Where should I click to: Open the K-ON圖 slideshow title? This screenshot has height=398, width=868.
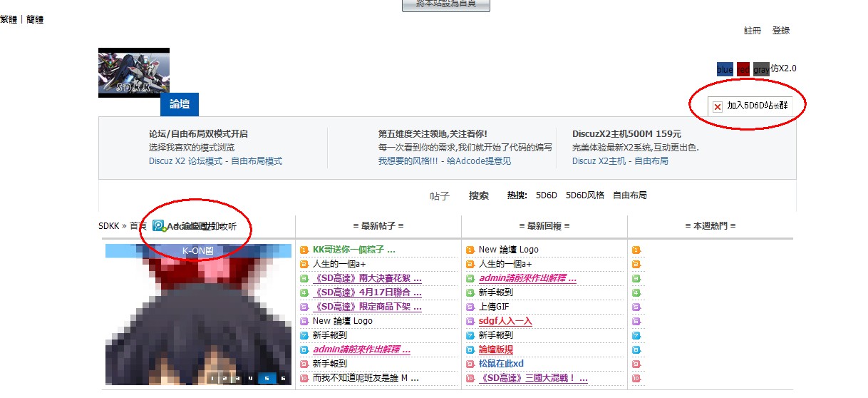click(198, 251)
